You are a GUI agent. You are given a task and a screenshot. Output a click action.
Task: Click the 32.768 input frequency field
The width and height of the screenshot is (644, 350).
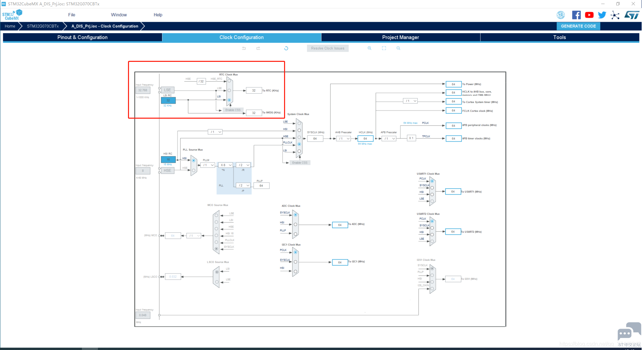(143, 90)
